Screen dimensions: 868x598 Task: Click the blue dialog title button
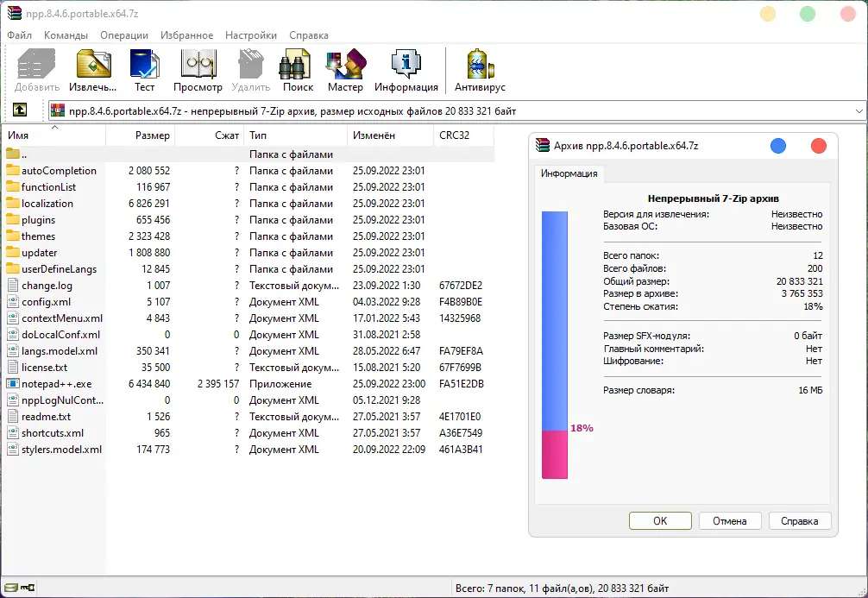point(777,146)
